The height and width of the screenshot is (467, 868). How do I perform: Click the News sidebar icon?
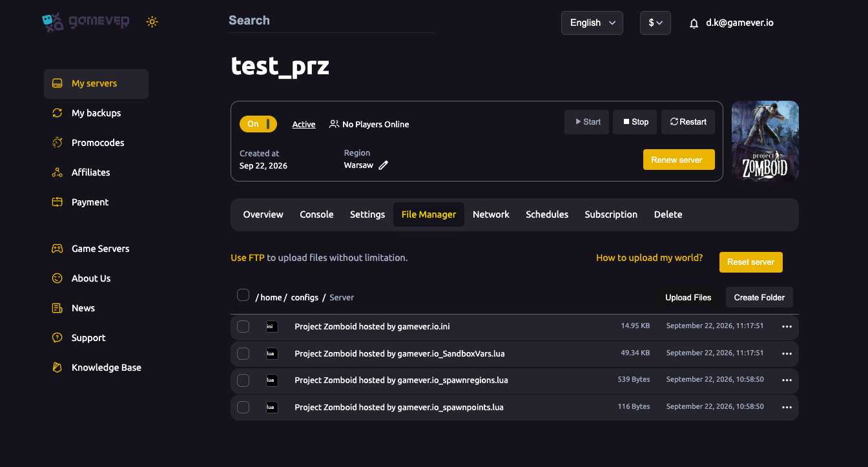pos(57,308)
